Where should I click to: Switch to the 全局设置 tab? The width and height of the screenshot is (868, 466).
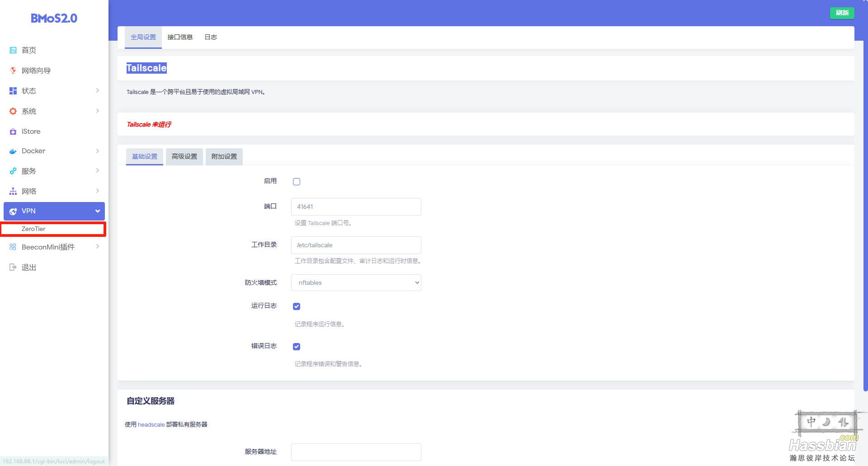(143, 37)
